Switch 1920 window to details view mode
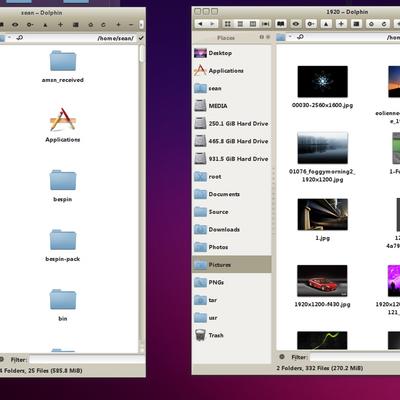The width and height of the screenshot is (400, 400). pyautogui.click(x=240, y=24)
